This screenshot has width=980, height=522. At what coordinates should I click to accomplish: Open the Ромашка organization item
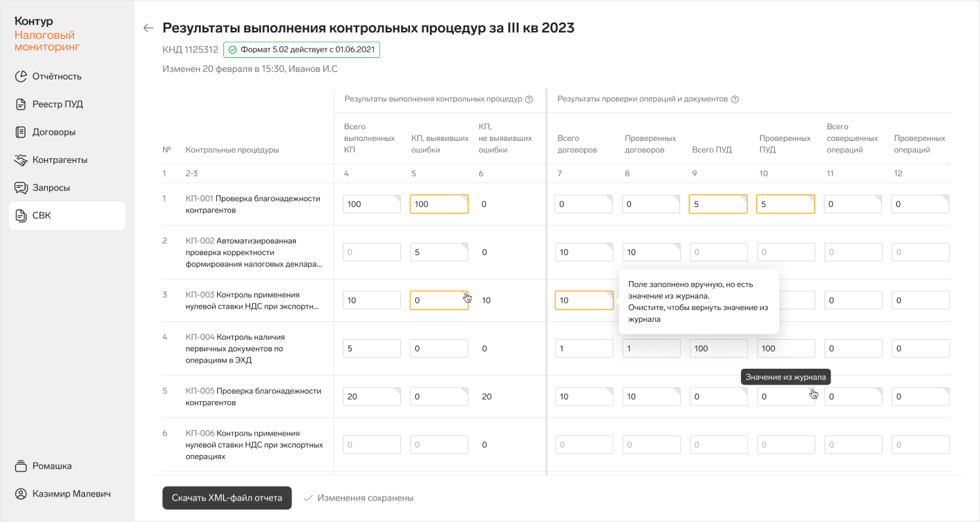pos(52,466)
